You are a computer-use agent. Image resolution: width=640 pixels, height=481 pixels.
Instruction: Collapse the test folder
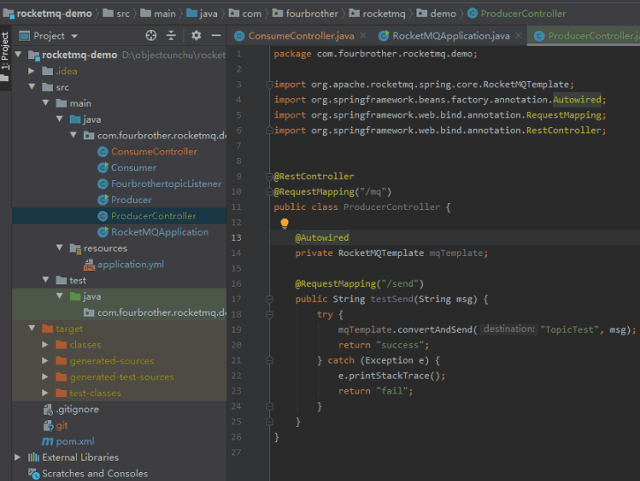click(46, 280)
